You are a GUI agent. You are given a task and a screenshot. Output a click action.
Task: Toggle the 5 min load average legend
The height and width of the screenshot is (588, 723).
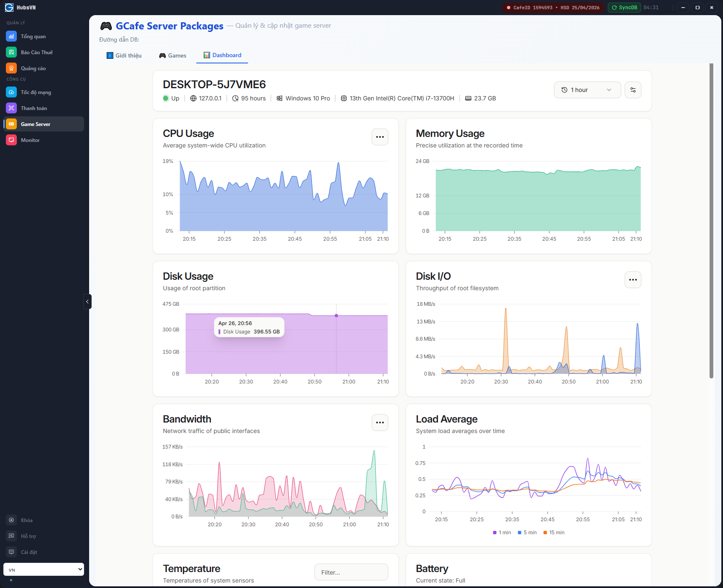point(527,533)
